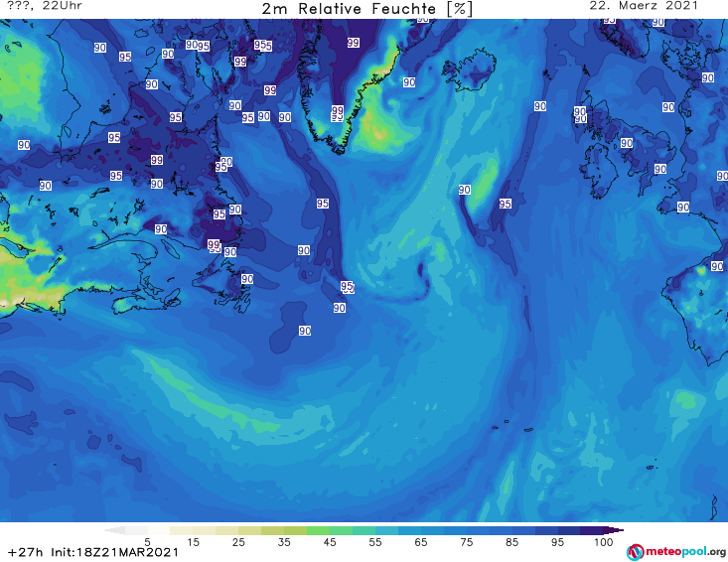Click the 'Init:18Z21MAR2021' run label
728x562 pixels.
114,552
